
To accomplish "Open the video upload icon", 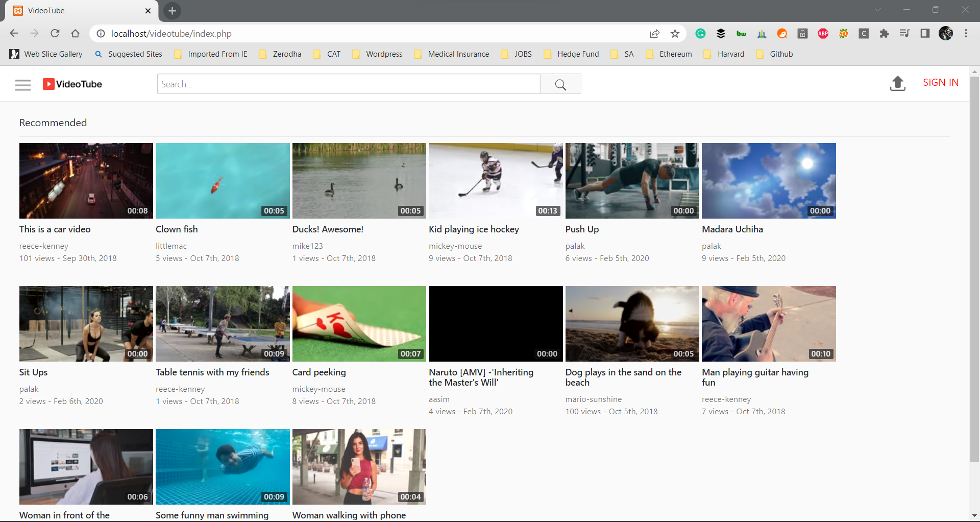I will [x=897, y=83].
